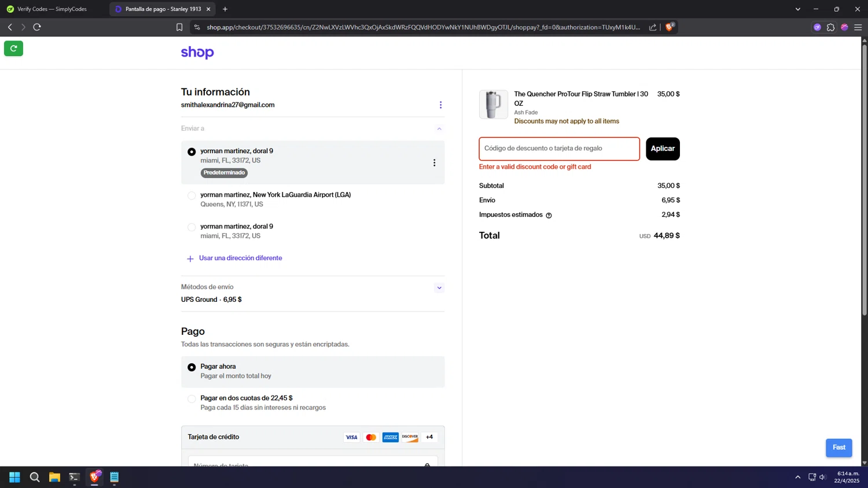Click the Visa card icon
The image size is (868, 488).
point(351,437)
